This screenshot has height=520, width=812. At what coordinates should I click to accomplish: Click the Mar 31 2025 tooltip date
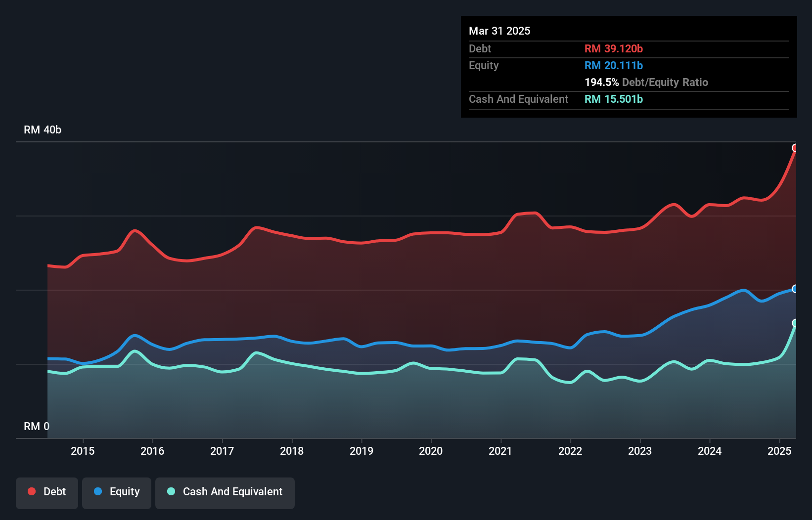[499, 31]
